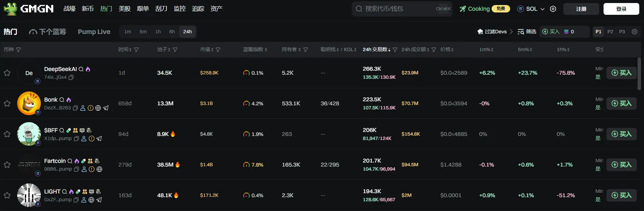Open the table settings icon beside P3
This screenshot has height=211, width=644.
[635, 32]
